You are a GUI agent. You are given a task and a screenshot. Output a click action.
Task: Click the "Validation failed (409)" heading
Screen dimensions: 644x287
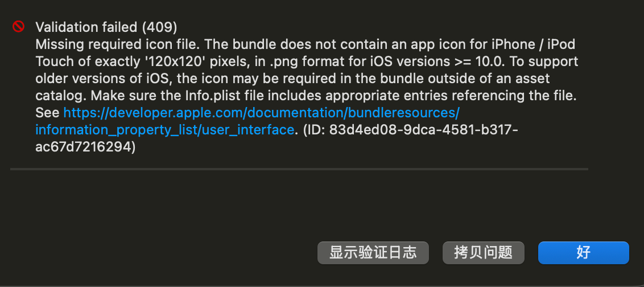click(106, 27)
